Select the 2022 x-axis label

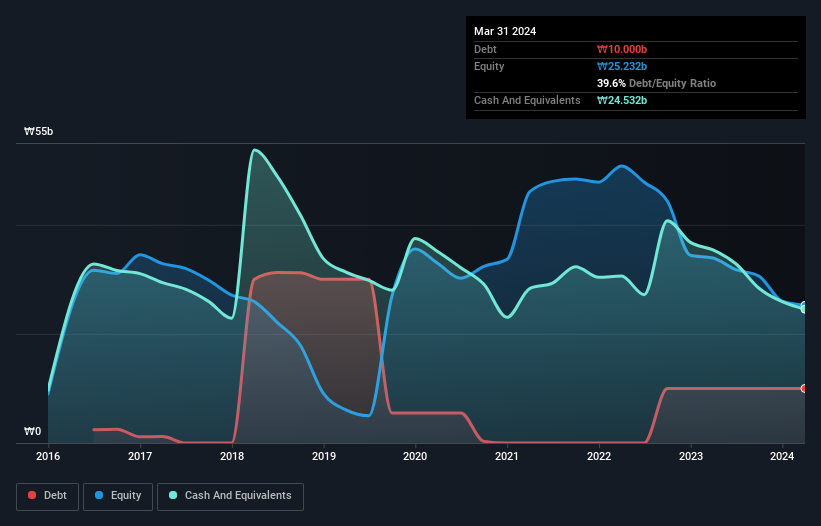599,456
